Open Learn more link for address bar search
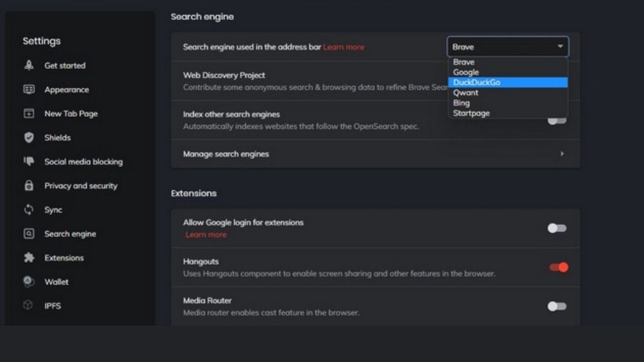 344,47
